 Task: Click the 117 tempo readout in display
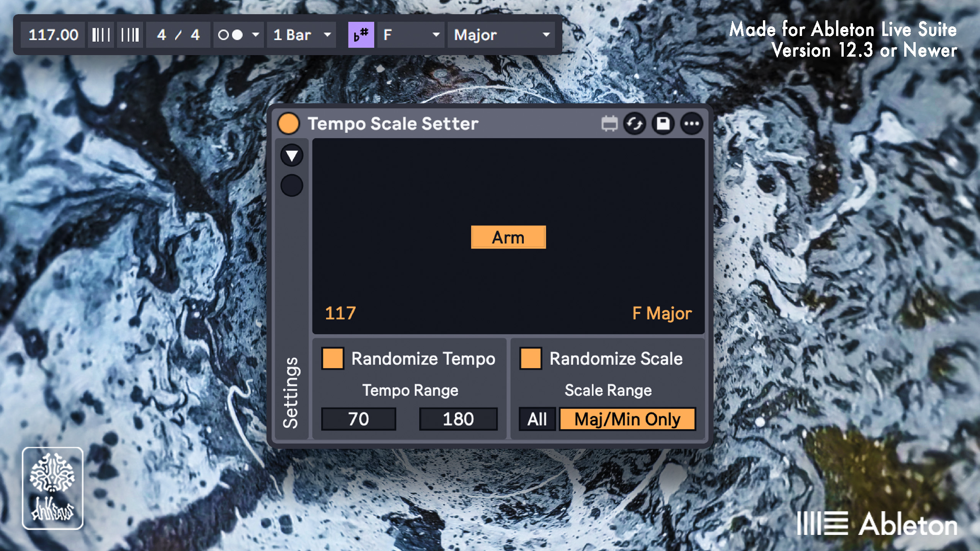tap(340, 313)
